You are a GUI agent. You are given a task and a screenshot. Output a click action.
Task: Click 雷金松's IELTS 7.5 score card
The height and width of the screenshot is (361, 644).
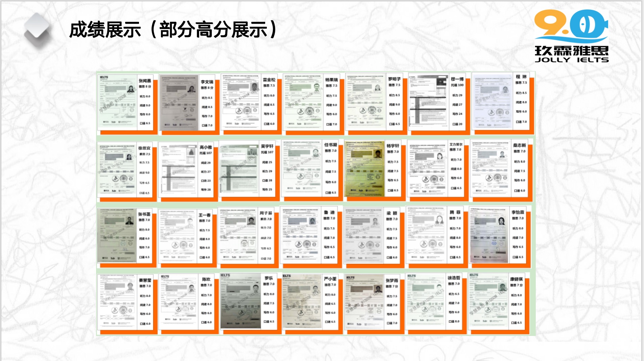click(249, 102)
